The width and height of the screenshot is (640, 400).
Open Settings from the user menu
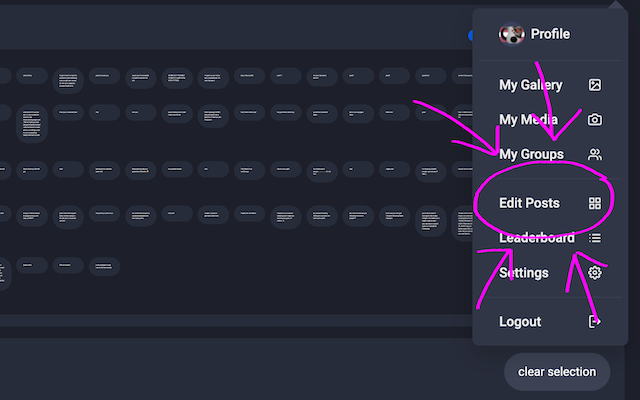(524, 272)
